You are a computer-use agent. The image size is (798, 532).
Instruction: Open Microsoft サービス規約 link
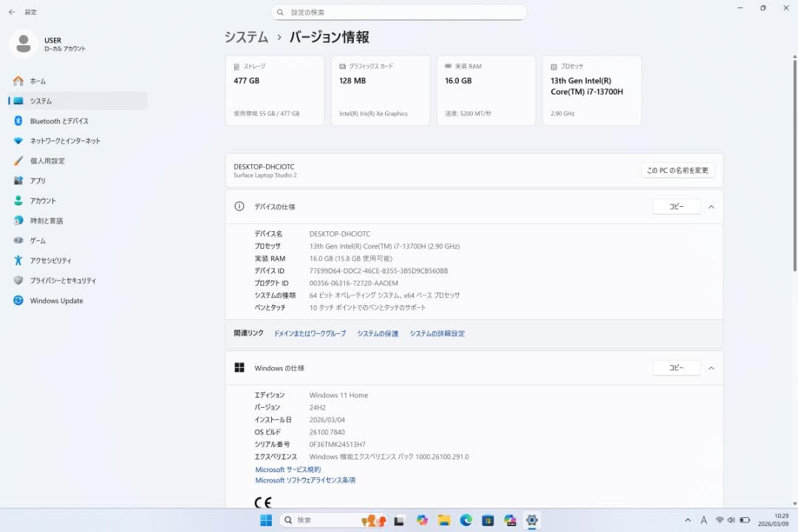288,469
